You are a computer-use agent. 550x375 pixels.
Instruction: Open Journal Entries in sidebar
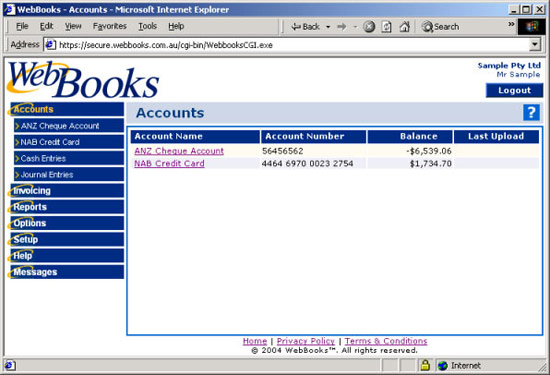point(69,175)
